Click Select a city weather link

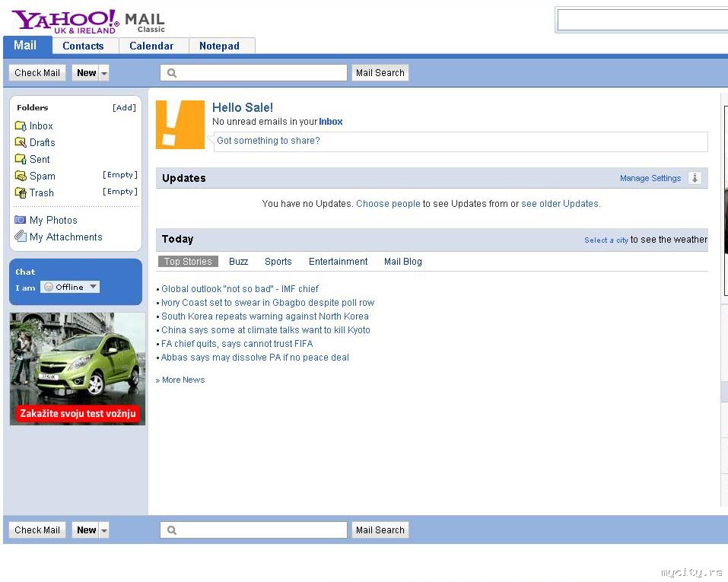coord(606,240)
